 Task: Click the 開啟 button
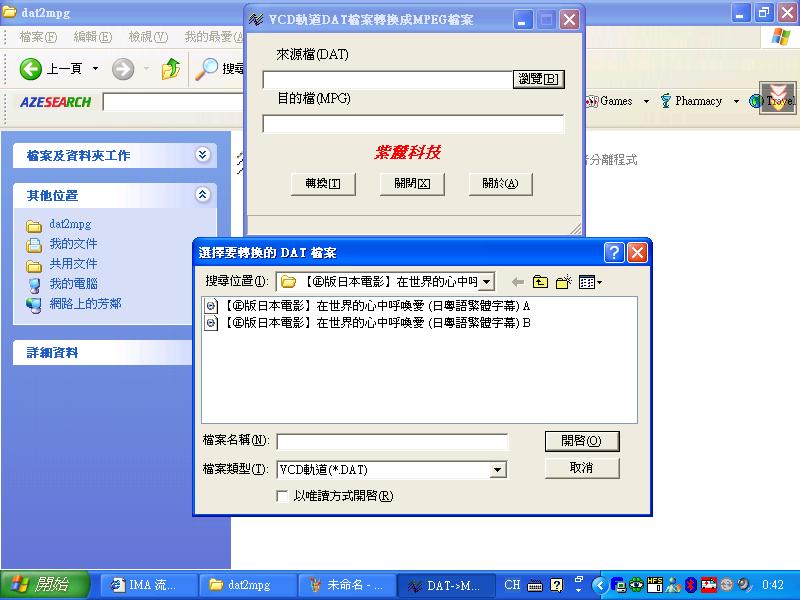(581, 441)
